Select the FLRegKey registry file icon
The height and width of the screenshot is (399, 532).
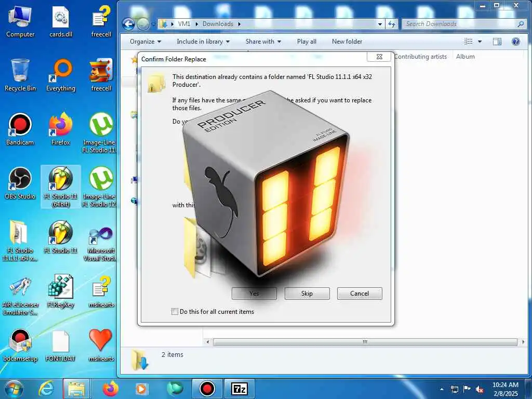point(61,291)
